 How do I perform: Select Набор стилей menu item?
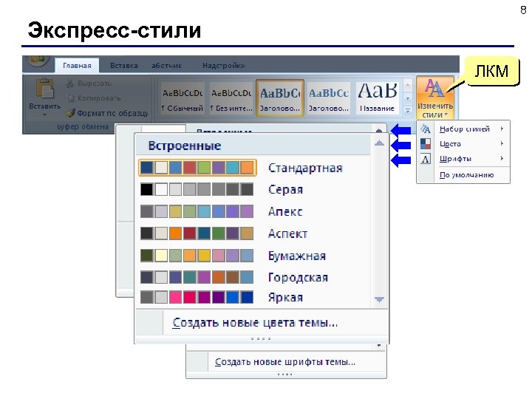click(x=463, y=129)
